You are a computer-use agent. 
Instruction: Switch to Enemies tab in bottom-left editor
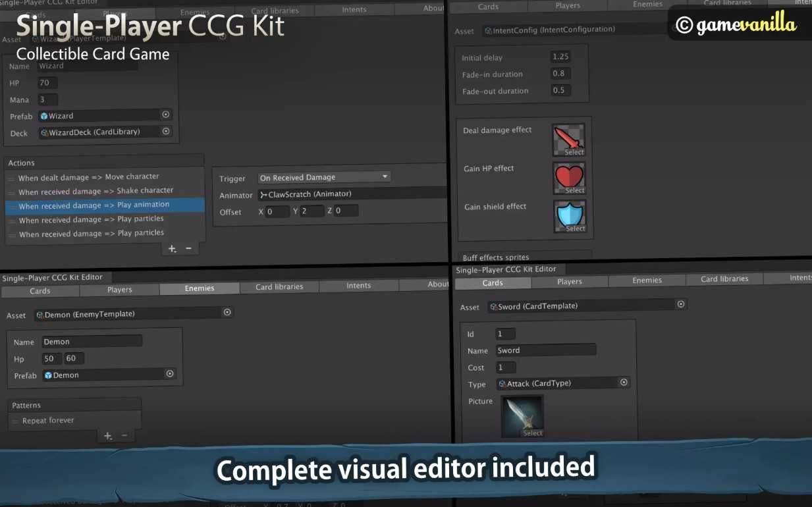[x=200, y=288]
